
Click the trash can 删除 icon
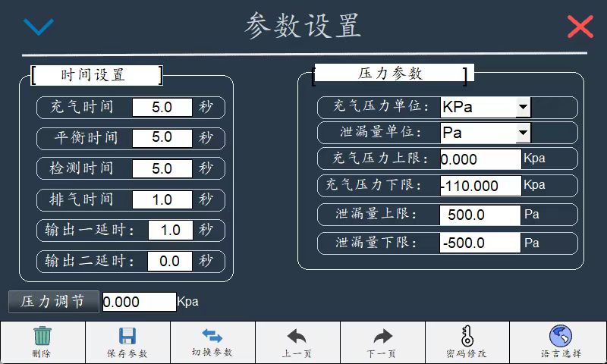[42, 337]
